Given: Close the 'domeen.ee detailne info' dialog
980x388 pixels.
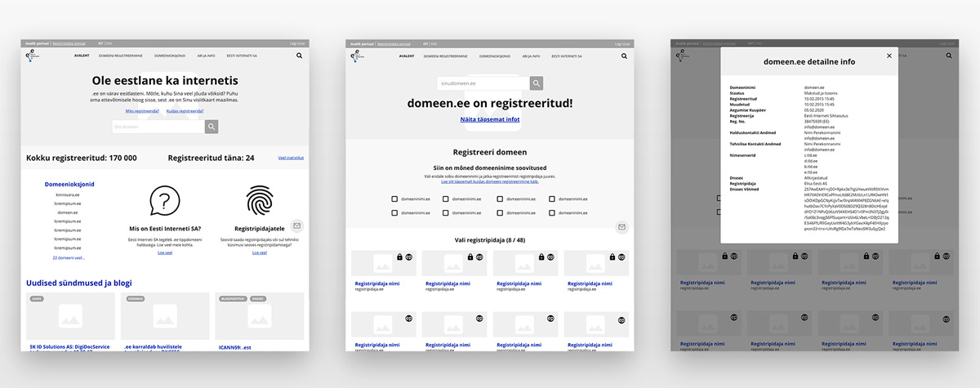Looking at the screenshot, I should [x=889, y=56].
